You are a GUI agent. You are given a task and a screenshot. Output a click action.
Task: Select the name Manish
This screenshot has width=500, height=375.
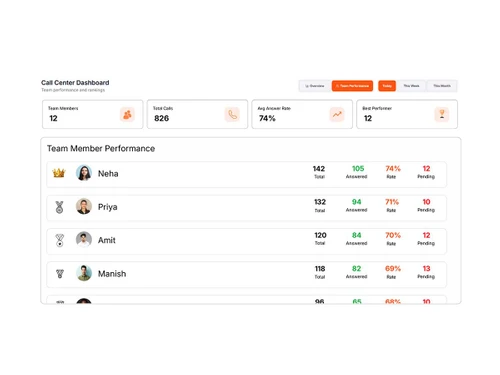(x=112, y=274)
